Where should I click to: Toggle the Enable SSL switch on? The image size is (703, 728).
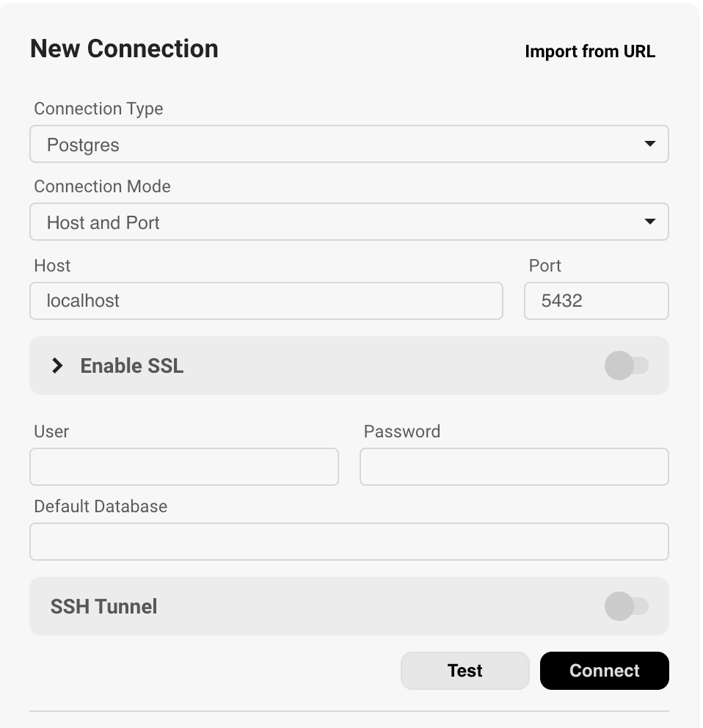pyautogui.click(x=626, y=365)
